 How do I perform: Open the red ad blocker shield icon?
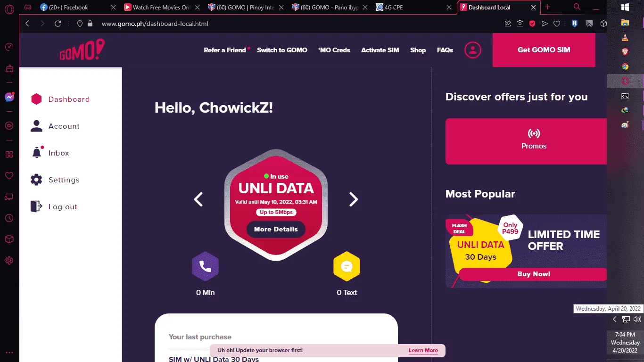[532, 24]
